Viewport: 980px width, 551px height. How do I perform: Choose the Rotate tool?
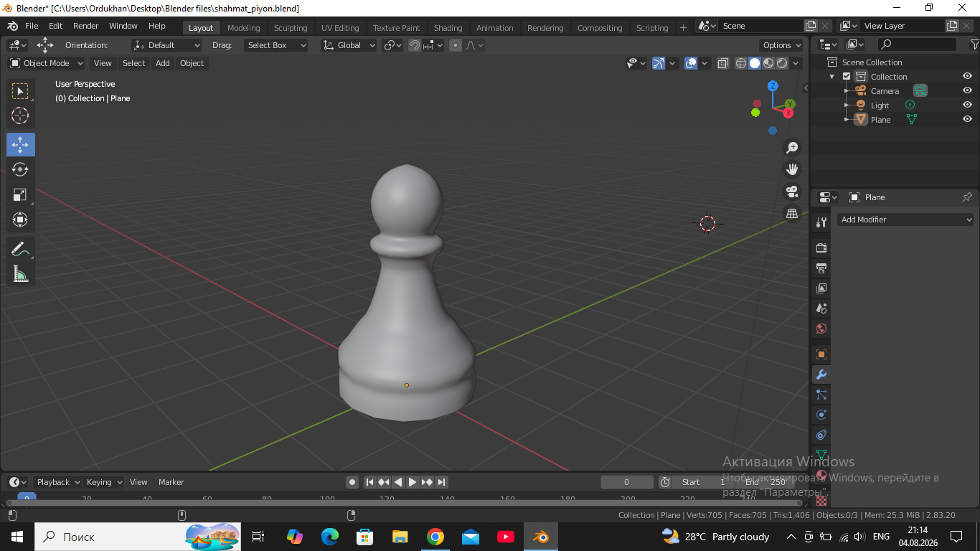pyautogui.click(x=21, y=169)
